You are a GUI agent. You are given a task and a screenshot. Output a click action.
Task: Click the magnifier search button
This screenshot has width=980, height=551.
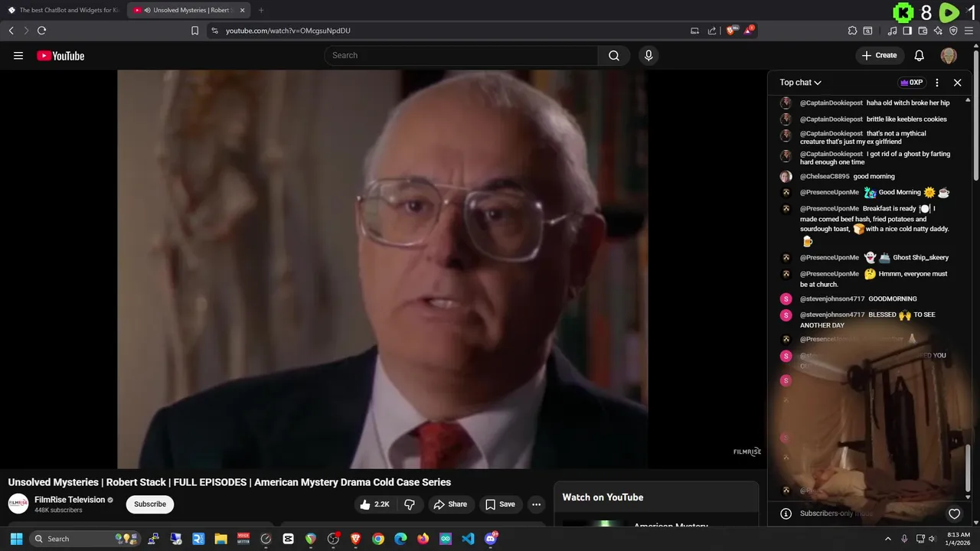(x=613, y=55)
